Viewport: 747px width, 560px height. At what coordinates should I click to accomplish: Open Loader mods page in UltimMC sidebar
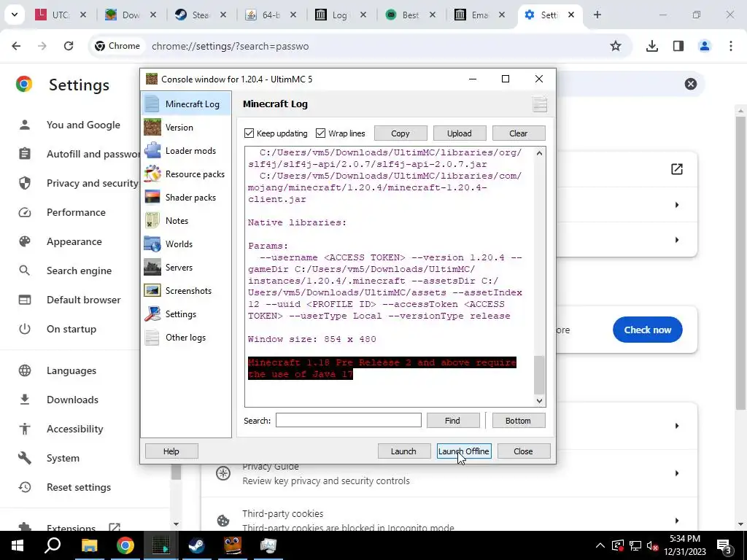click(x=186, y=150)
